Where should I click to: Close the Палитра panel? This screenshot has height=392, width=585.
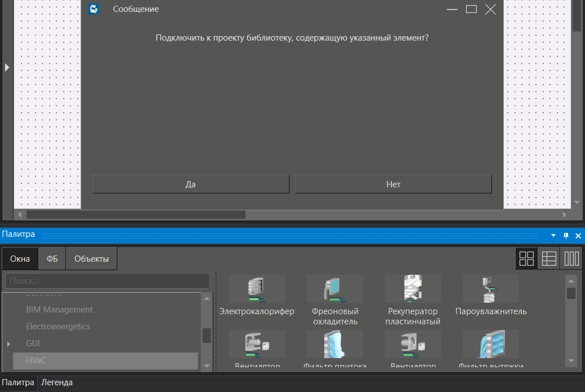click(x=578, y=235)
